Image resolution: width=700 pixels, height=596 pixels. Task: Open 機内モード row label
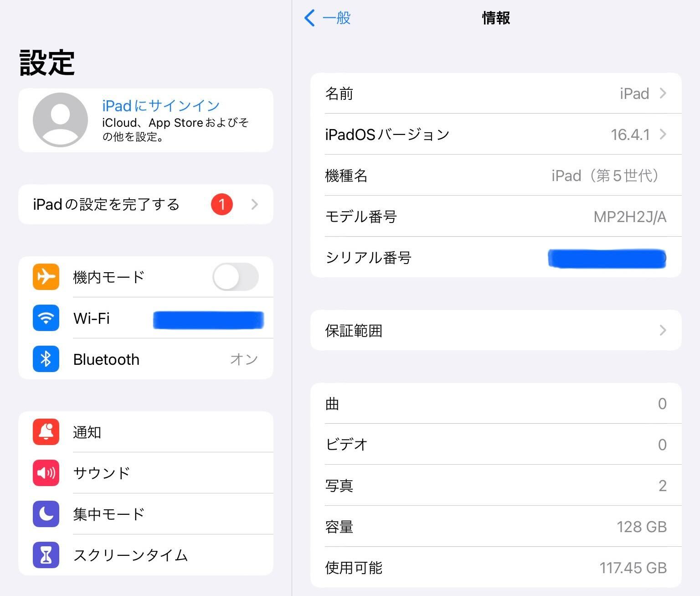pos(109,277)
